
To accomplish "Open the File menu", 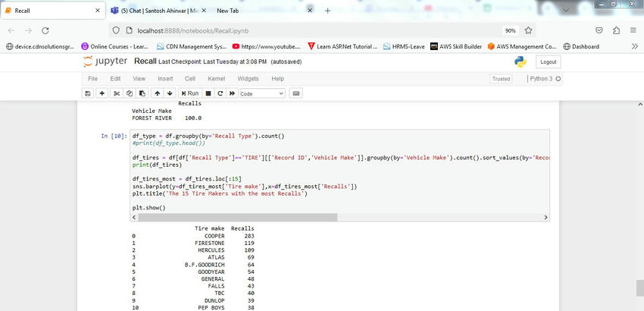I will click(x=93, y=79).
